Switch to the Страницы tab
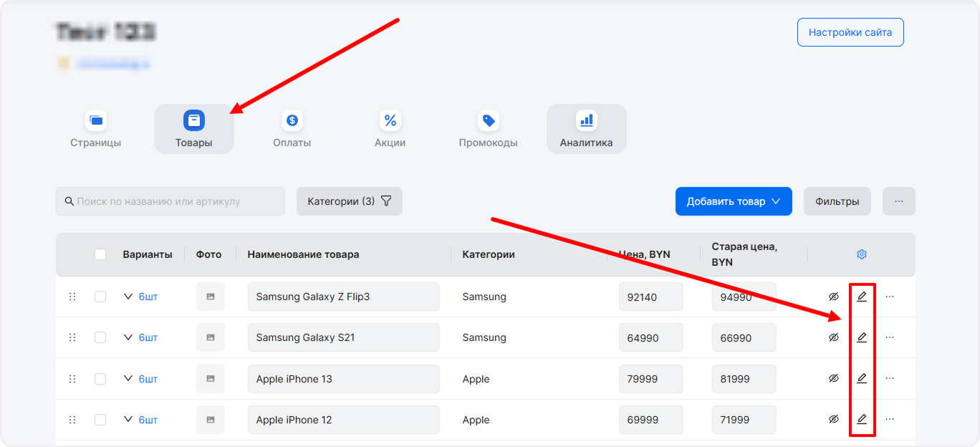This screenshot has width=980, height=447. click(x=96, y=129)
